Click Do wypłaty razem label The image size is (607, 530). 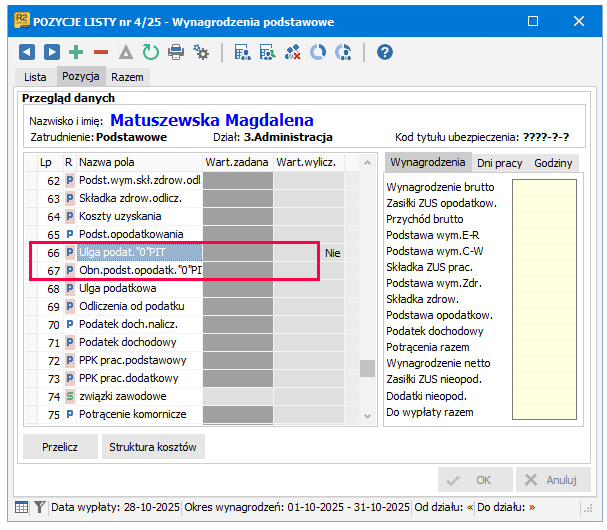coord(430,412)
